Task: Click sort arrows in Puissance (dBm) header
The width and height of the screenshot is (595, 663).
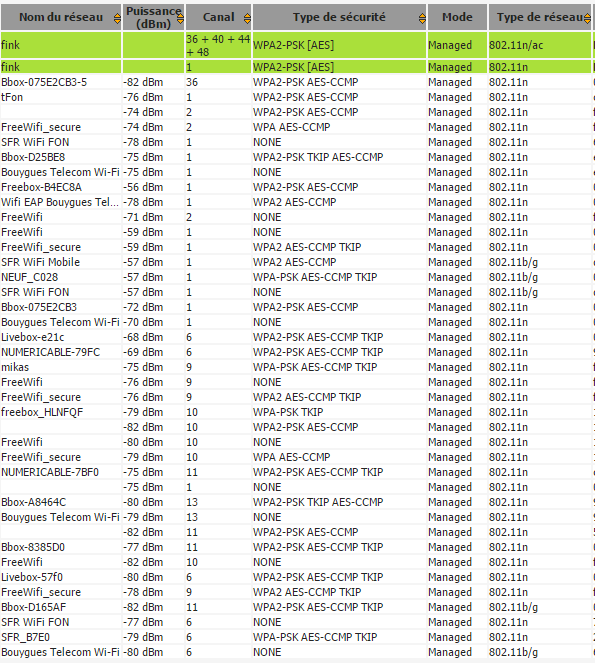Action: 181,18
